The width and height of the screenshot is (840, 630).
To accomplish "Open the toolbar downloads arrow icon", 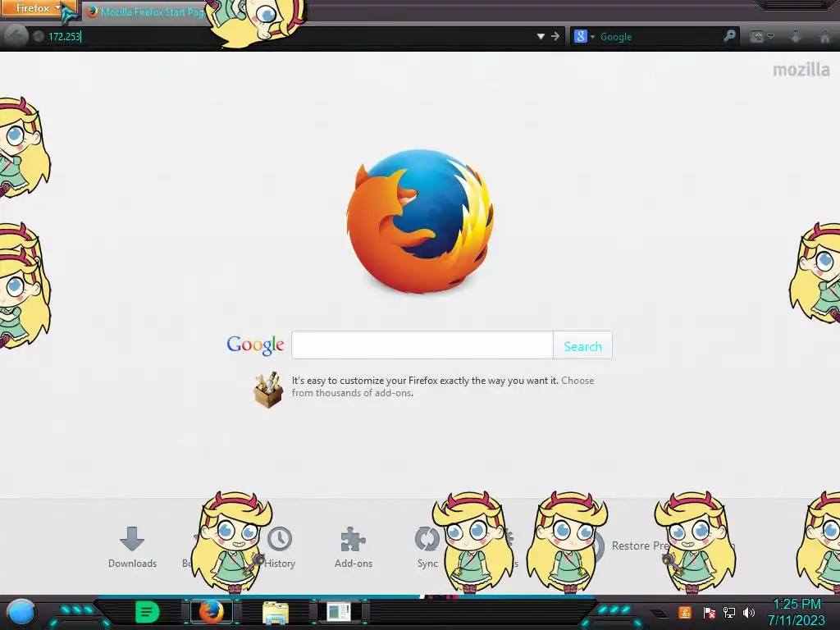I will point(796,36).
